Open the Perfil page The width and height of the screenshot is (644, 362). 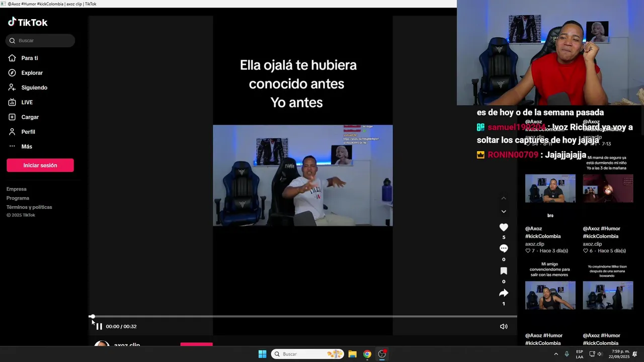click(x=28, y=132)
